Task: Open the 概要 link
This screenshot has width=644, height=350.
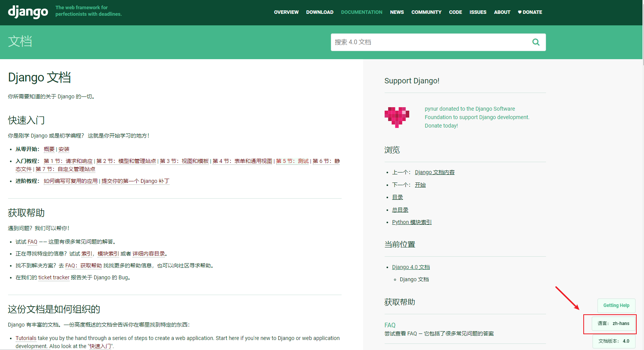Action: pos(49,149)
